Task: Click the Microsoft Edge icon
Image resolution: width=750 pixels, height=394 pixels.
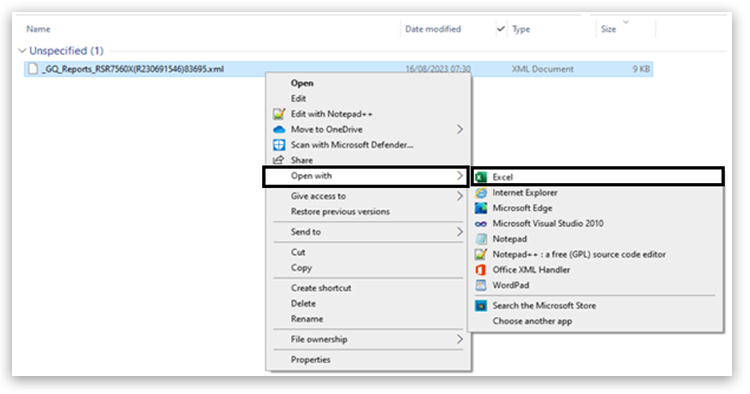Action: click(x=481, y=208)
